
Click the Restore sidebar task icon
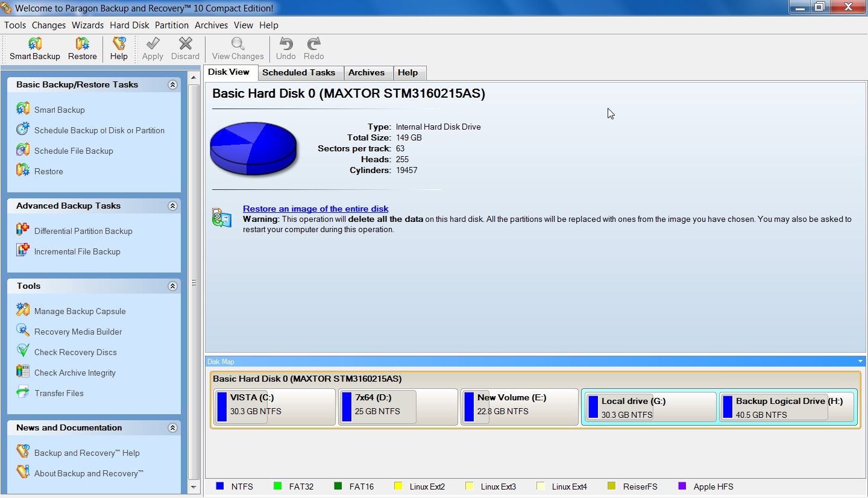[23, 171]
